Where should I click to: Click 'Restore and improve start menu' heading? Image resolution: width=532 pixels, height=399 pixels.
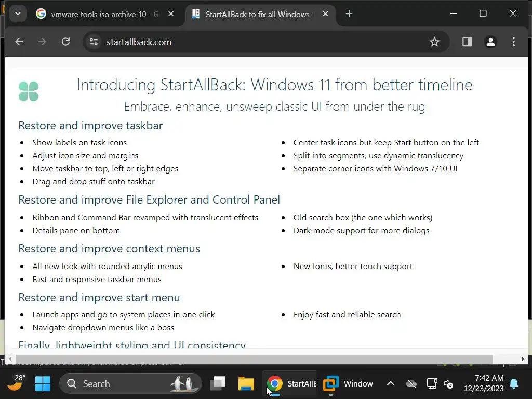[99, 298]
